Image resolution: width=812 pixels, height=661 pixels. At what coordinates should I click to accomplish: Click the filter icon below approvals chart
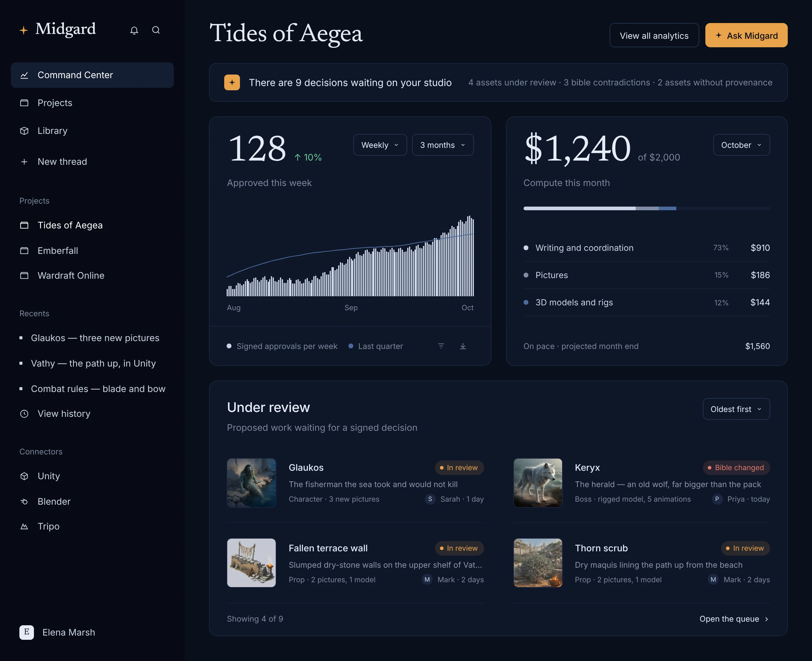coord(441,346)
